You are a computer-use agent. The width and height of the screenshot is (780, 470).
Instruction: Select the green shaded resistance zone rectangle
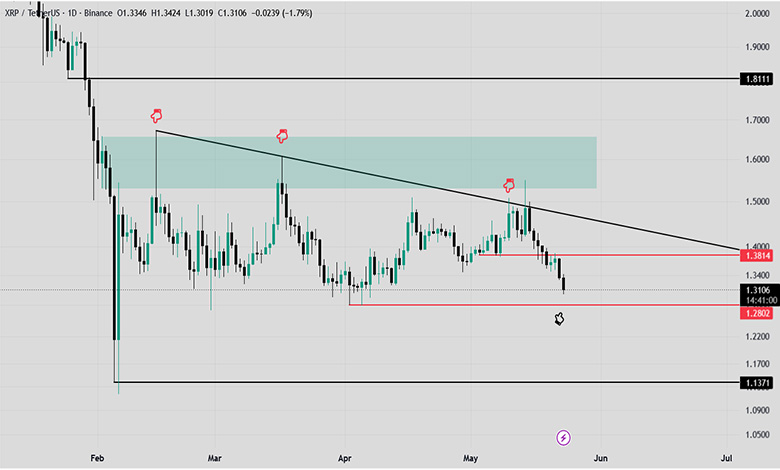(349, 163)
